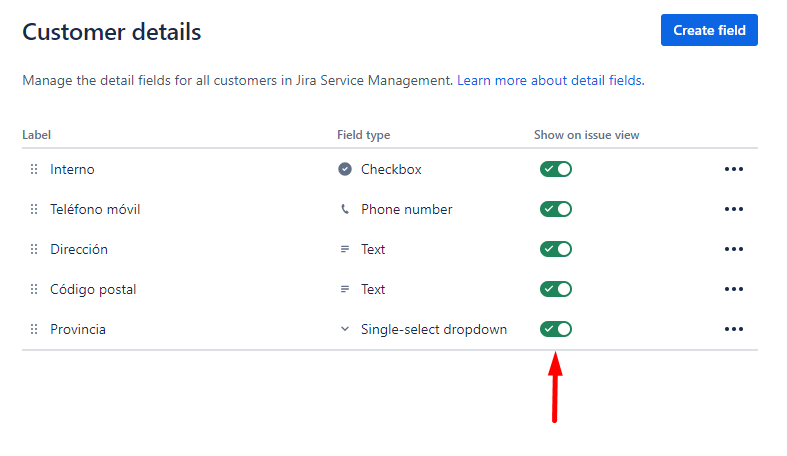Click the drag handle for Provincia row
This screenshot has width=787, height=456.
tap(34, 329)
